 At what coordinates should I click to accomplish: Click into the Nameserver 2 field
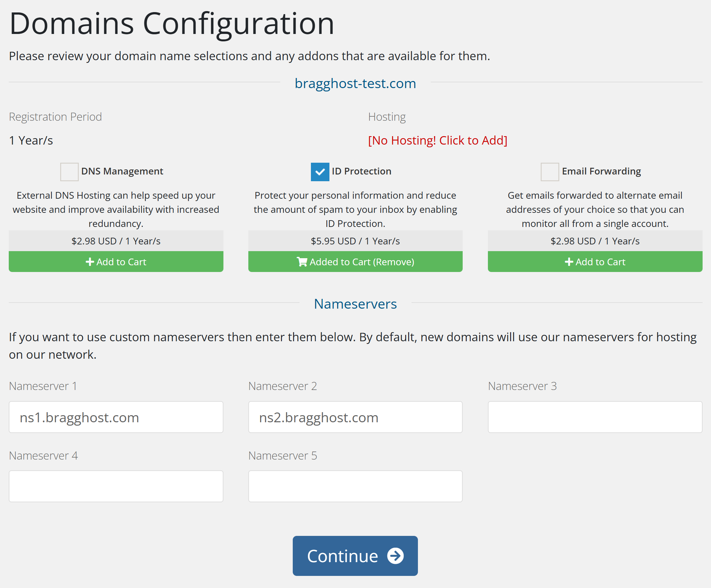pos(355,417)
